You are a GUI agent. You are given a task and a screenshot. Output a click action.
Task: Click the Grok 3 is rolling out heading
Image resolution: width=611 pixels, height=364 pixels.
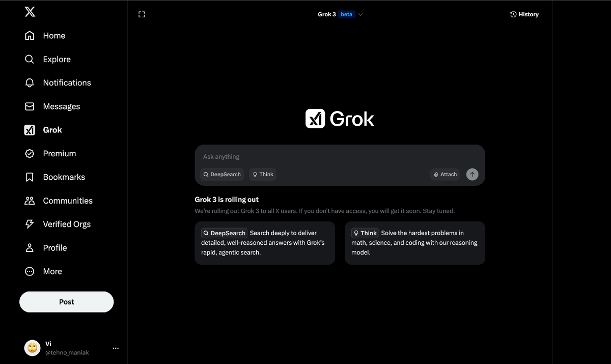click(x=227, y=200)
